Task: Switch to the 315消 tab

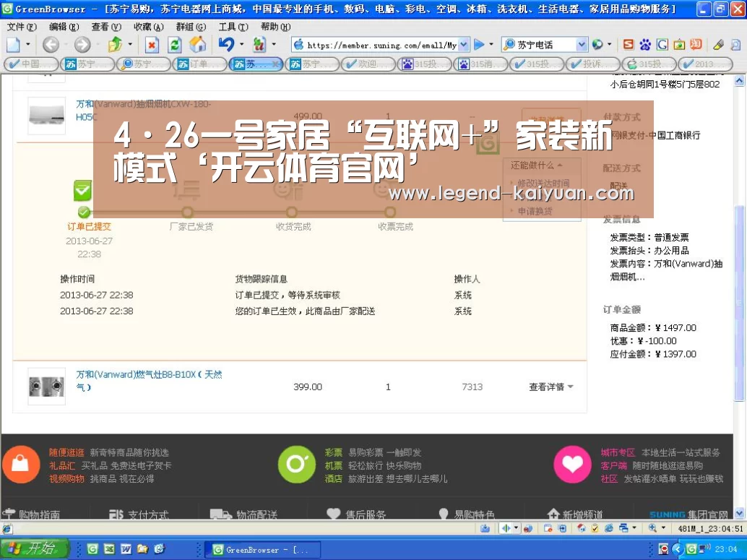Action: (x=480, y=64)
